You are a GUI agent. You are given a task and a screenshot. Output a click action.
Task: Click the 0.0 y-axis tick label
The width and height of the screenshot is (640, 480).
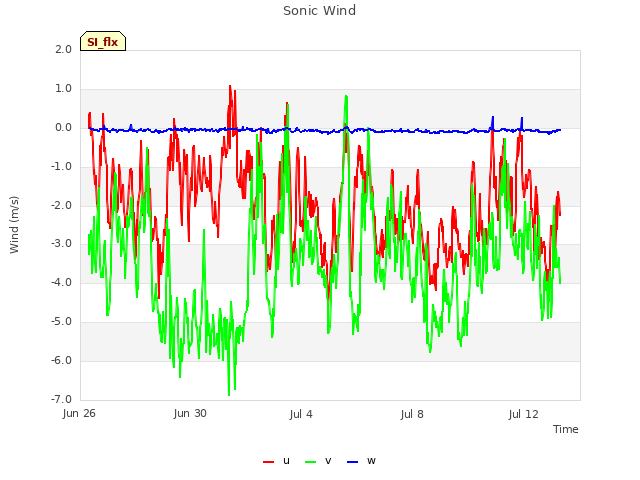click(x=63, y=128)
